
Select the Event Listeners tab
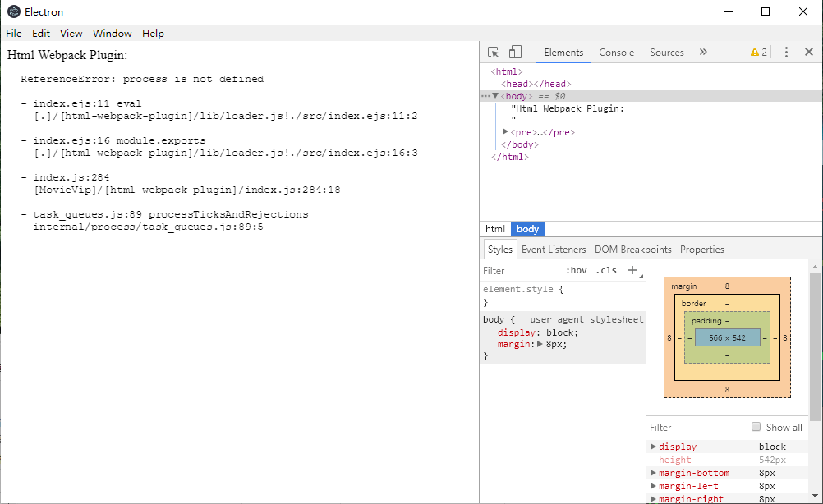click(x=554, y=250)
